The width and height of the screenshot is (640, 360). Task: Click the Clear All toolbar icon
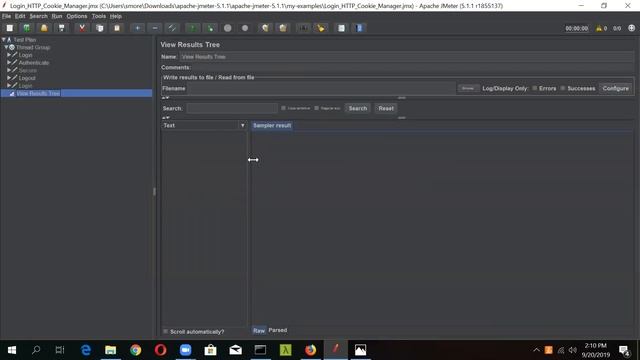coord(283,28)
